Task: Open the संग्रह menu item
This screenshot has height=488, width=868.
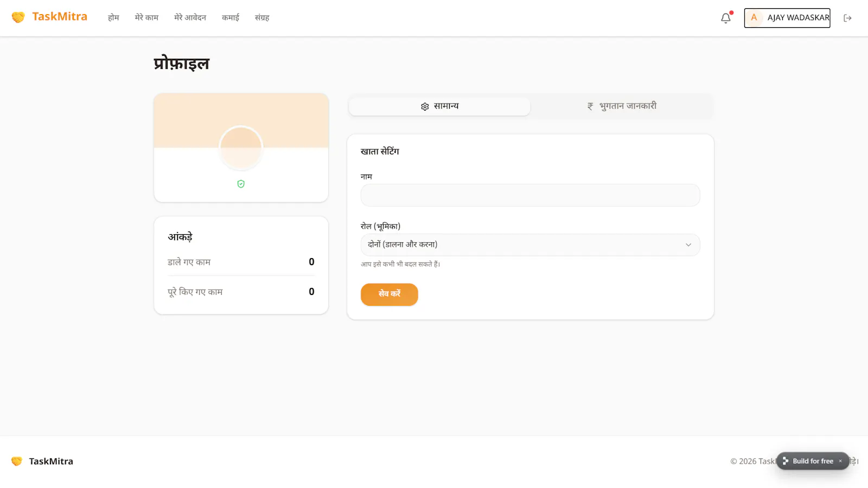Action: pos(262,18)
